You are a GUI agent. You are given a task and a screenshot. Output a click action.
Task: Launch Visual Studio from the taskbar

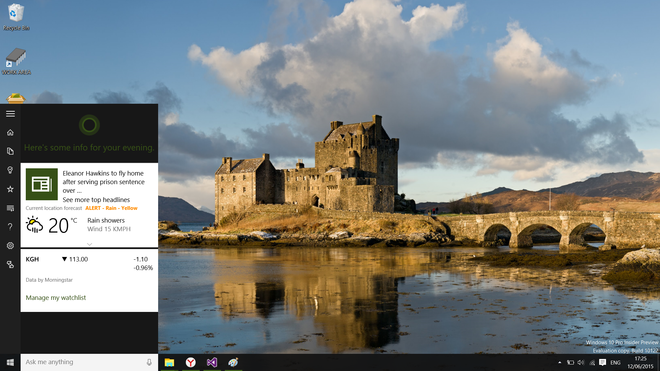point(212,362)
